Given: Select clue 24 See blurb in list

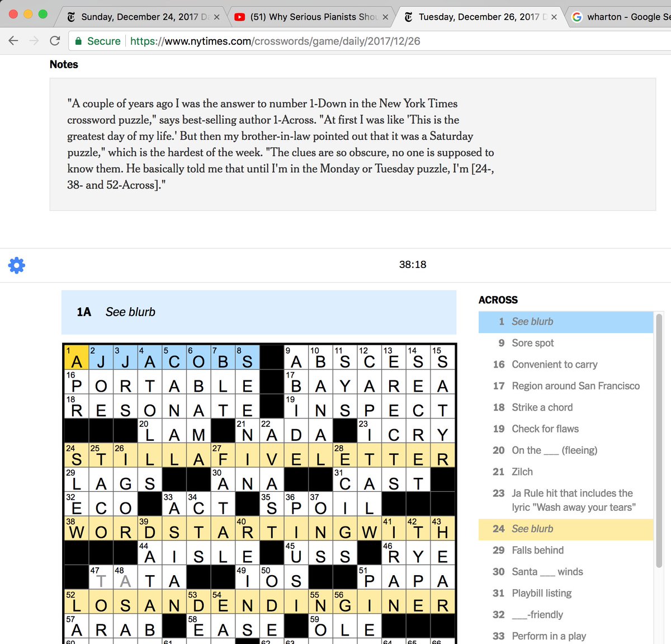Looking at the screenshot, I should (x=566, y=529).
